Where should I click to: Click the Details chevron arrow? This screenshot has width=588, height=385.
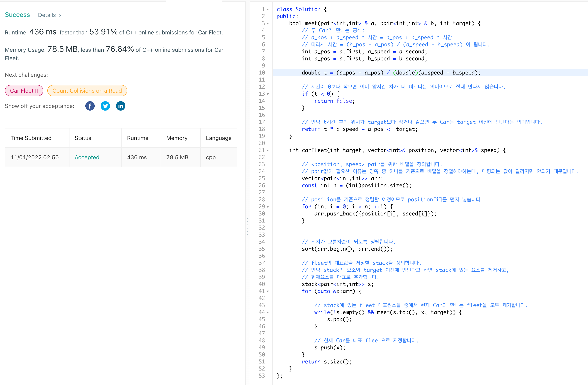coord(60,15)
